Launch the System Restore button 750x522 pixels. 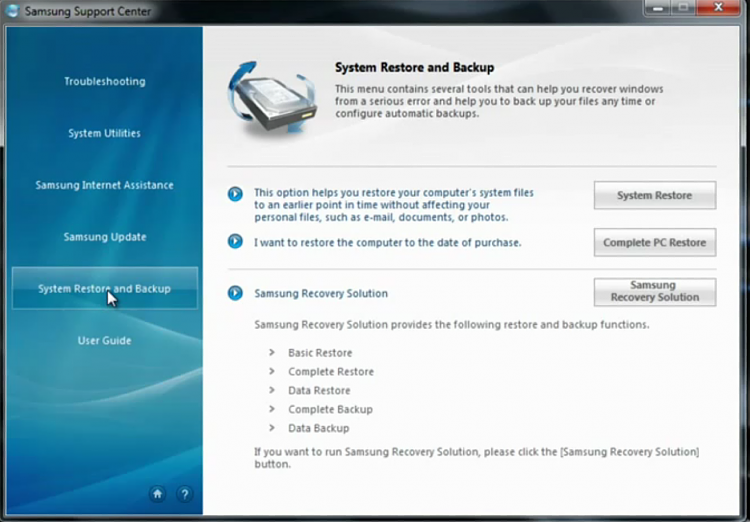point(655,195)
